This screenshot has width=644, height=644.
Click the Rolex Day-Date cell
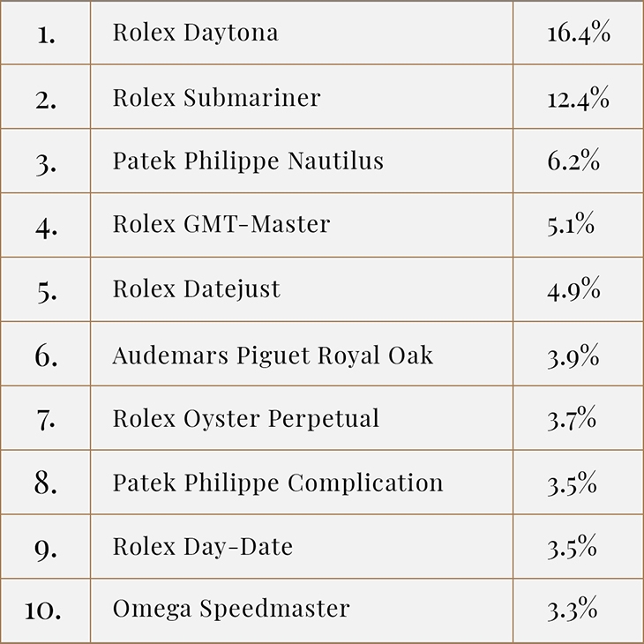tap(203, 546)
